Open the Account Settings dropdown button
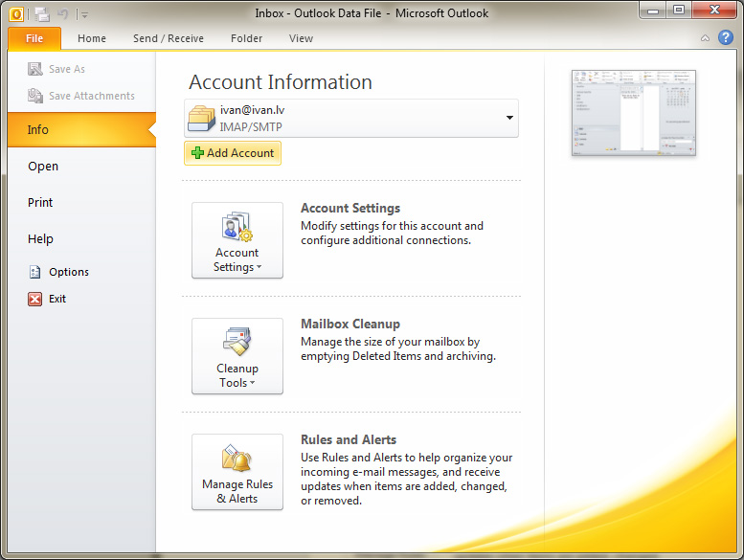 click(237, 240)
